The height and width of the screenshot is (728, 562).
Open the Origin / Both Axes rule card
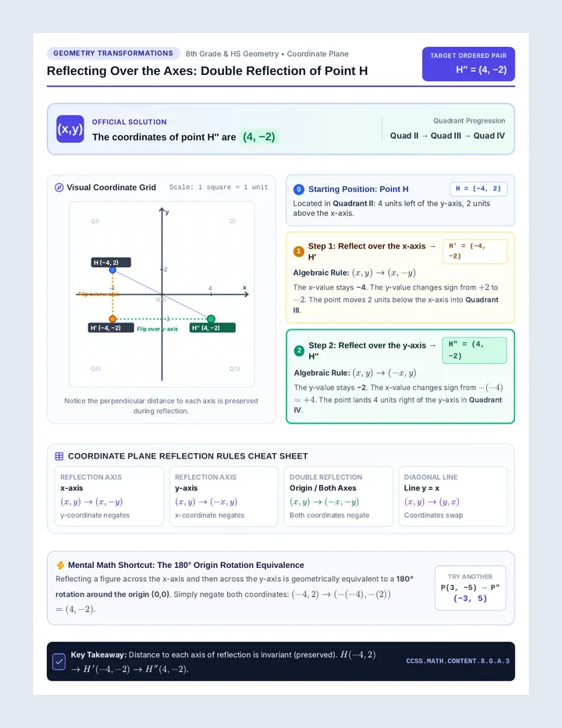pyautogui.click(x=338, y=496)
